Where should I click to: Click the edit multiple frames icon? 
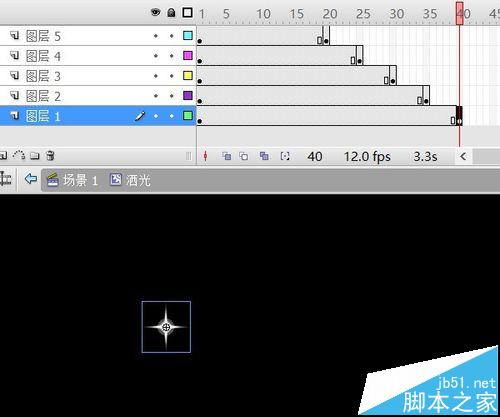[x=264, y=156]
